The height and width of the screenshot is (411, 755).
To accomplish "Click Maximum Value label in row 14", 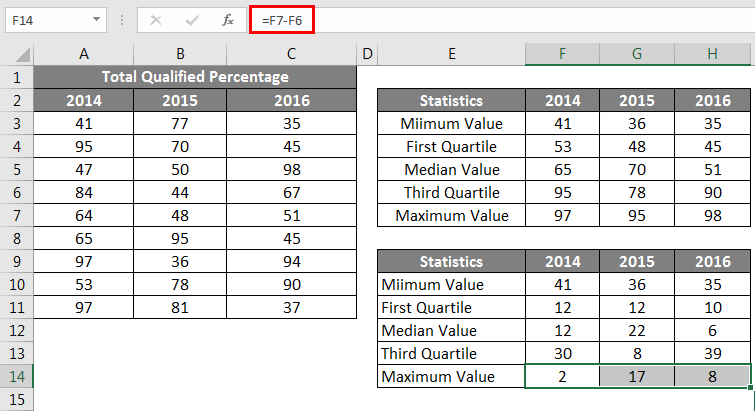I will tap(452, 376).
